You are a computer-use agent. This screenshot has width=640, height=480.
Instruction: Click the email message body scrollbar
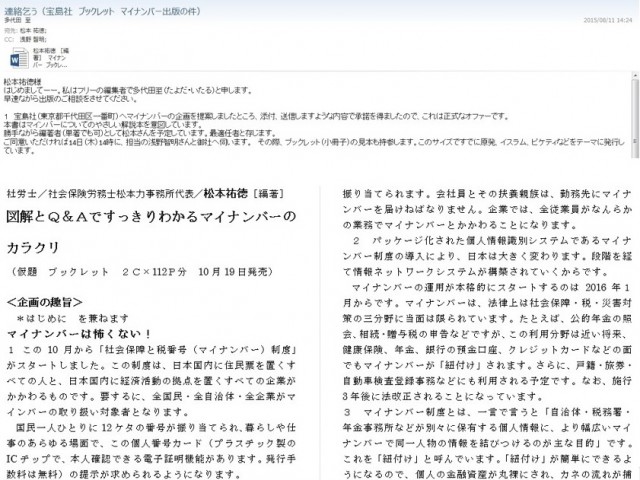tap(635, 116)
